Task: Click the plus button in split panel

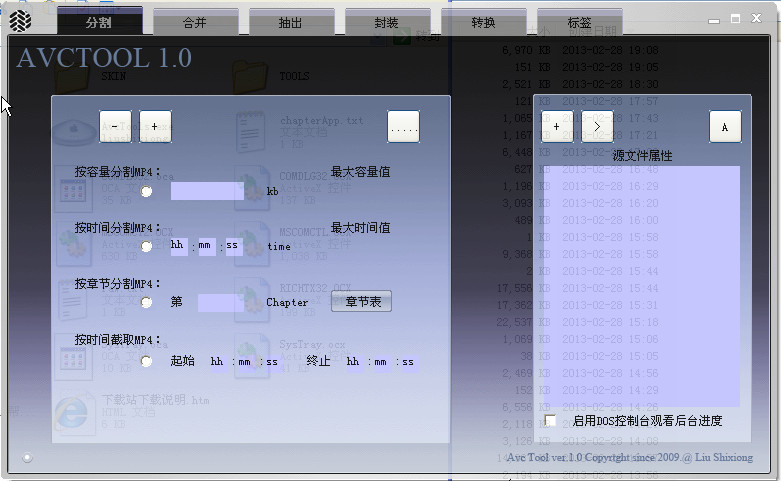Action: click(155, 126)
